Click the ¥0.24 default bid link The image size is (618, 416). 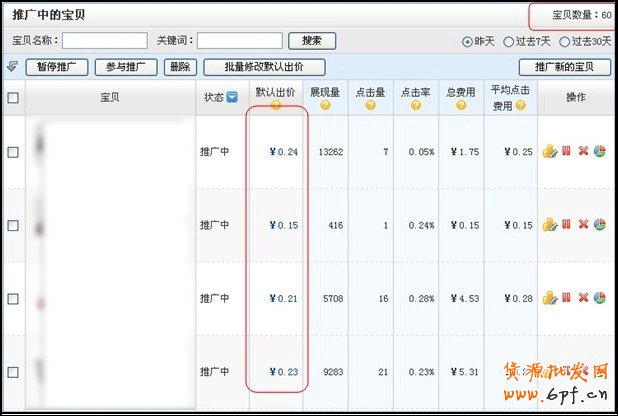tap(284, 152)
